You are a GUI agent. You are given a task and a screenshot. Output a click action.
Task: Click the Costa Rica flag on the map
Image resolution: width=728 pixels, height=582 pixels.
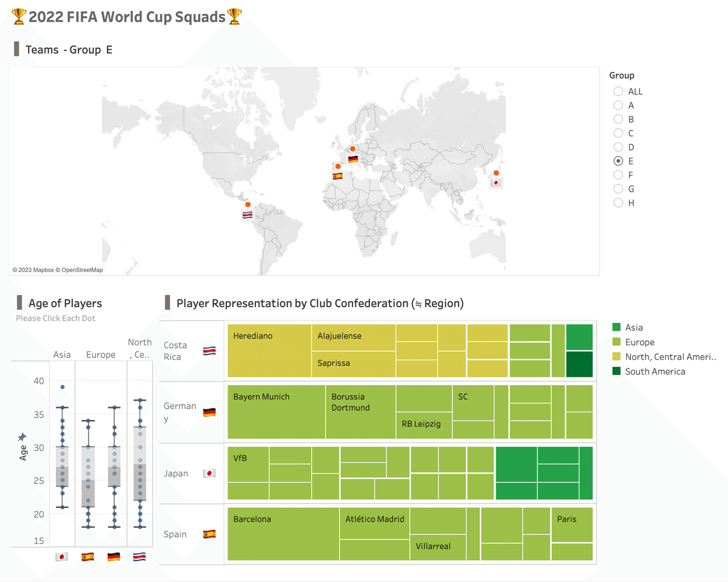pos(248,215)
